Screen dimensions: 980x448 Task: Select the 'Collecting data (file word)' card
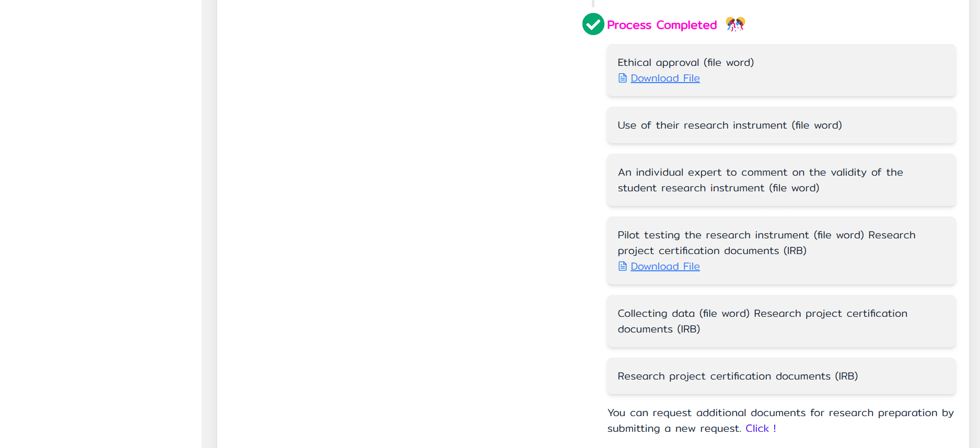pos(781,321)
